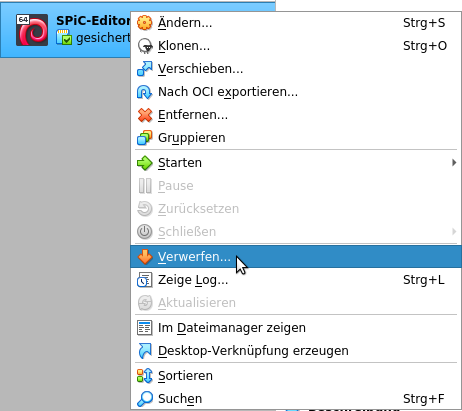
Task: Choose the Entfernen... menu entry
Action: 296,115
